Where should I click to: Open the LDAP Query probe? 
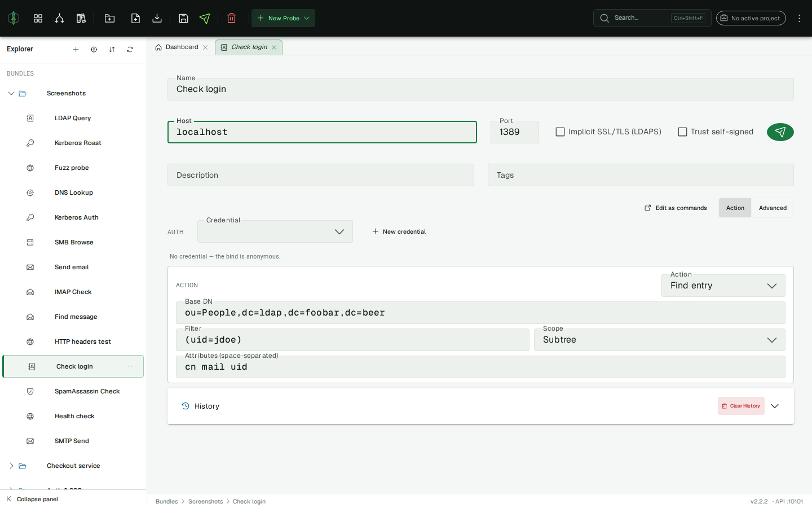coord(73,118)
